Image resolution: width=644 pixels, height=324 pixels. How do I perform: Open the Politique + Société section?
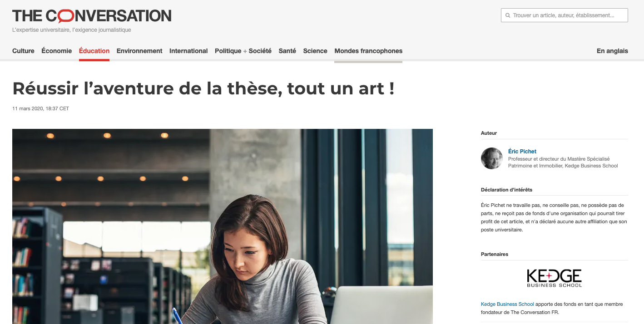coord(243,51)
